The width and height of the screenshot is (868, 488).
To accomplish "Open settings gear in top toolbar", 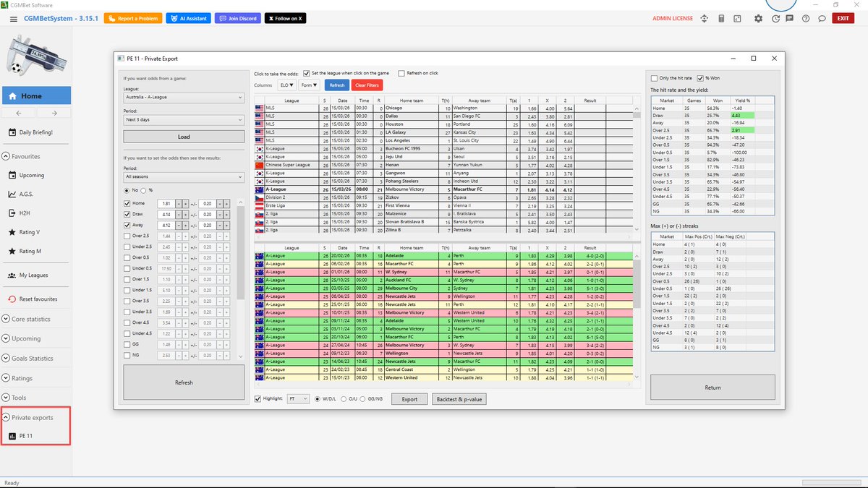I will coord(758,18).
